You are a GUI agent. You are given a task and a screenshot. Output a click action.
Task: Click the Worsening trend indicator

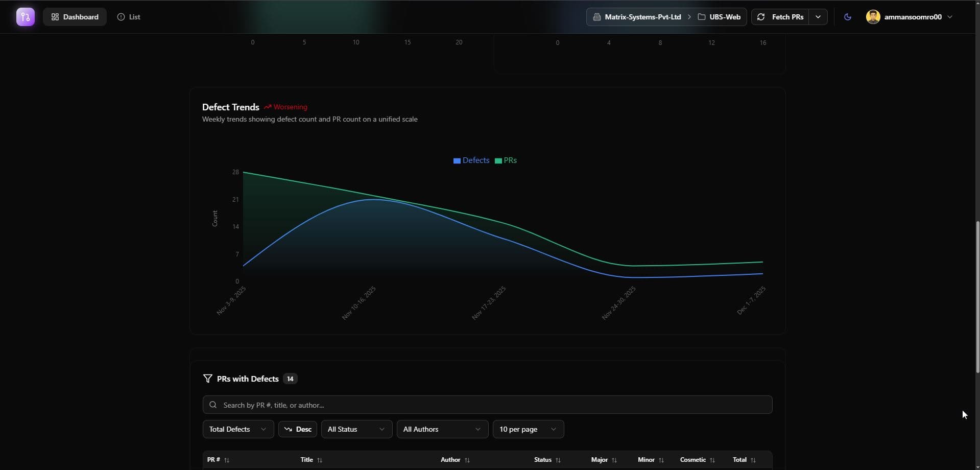[x=285, y=107]
